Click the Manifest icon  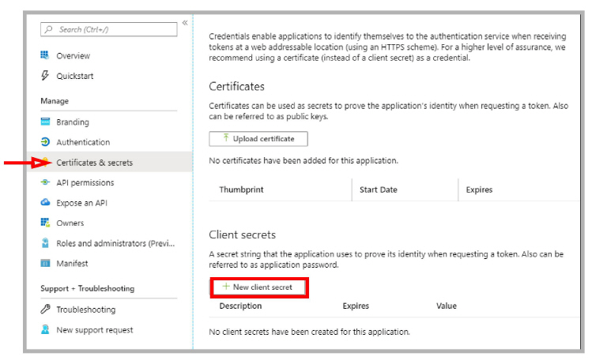tap(45, 263)
